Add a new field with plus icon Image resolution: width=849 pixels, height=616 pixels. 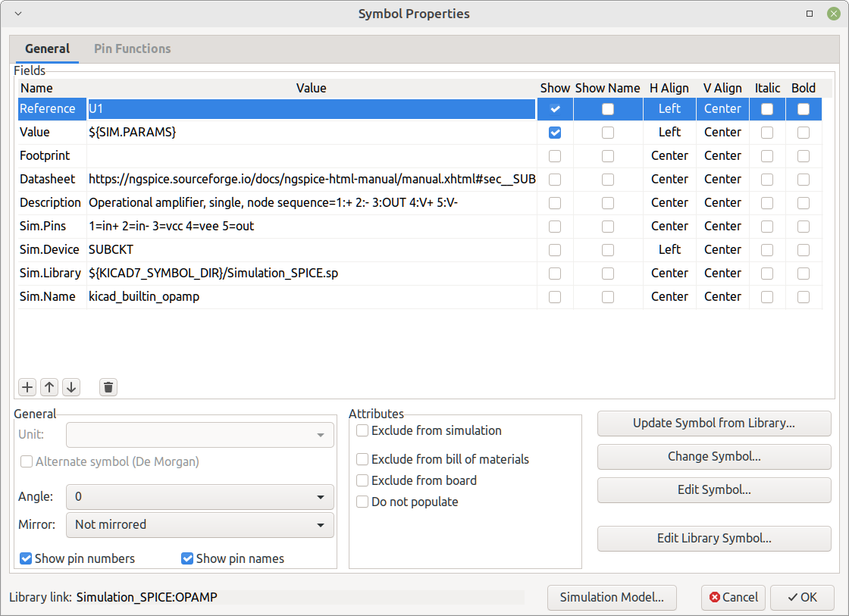tap(27, 387)
